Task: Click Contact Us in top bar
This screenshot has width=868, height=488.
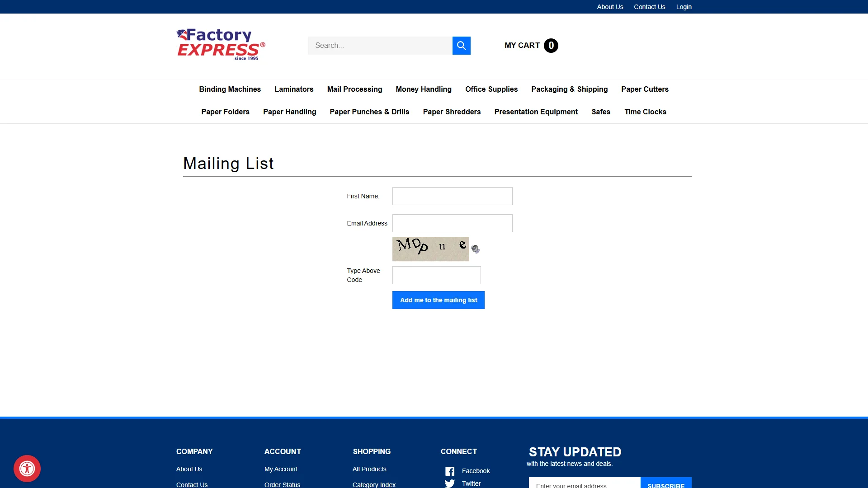Action: pos(649,7)
